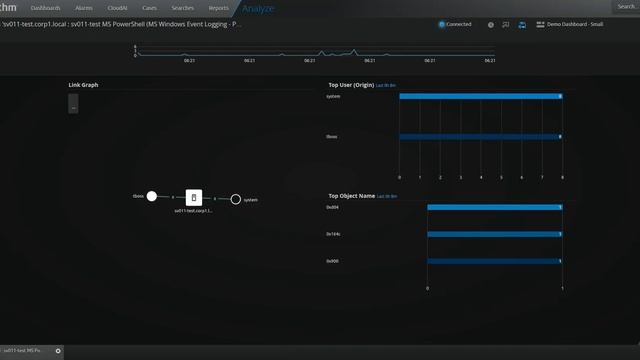Viewport: 640px width, 360px height.
Task: Select the sv011-test host node square
Action: pos(194,198)
